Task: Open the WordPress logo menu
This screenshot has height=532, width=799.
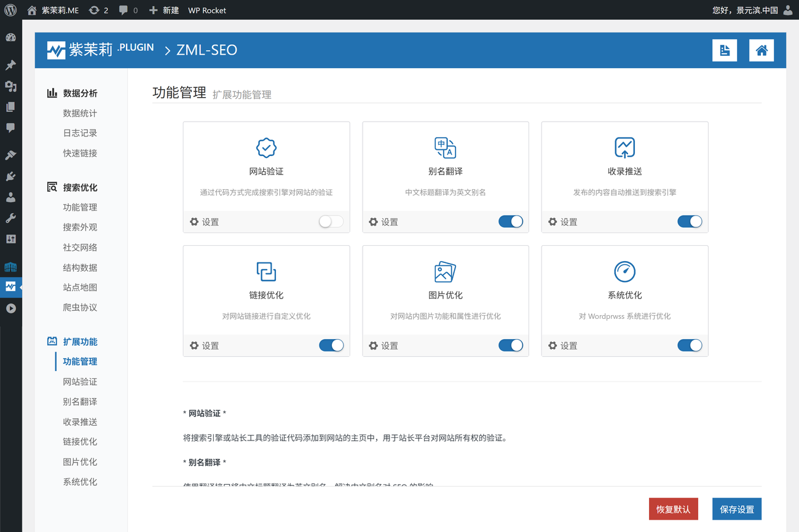Action: click(10, 10)
